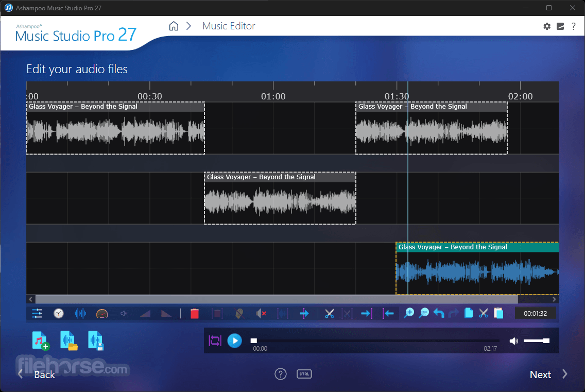Zoom out of the timeline

[x=424, y=313]
